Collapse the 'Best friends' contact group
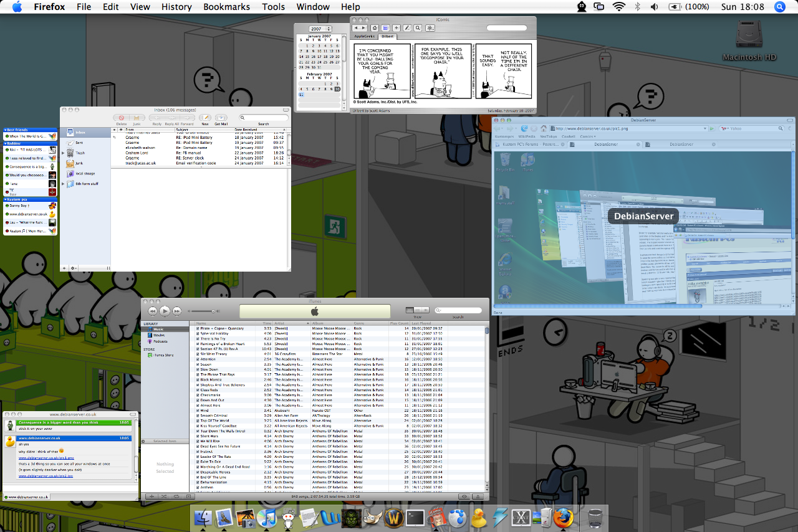Image resolution: width=798 pixels, height=532 pixels. (x=6, y=130)
